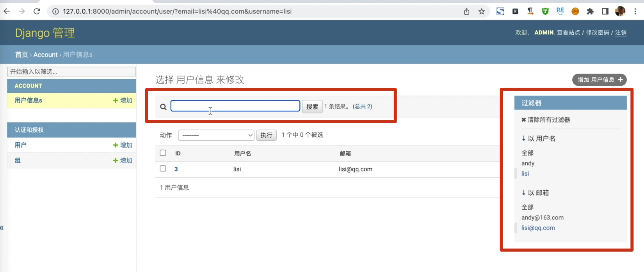This screenshot has height=272, width=644.
Task: Filter username by lisi
Action: 525,173
